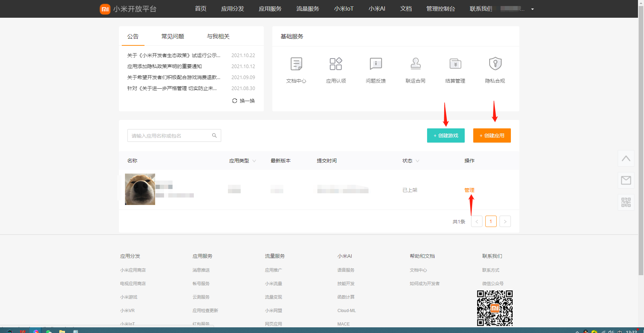644x333 pixels.
Task: Open the 应用认领 icon
Action: [x=336, y=64]
